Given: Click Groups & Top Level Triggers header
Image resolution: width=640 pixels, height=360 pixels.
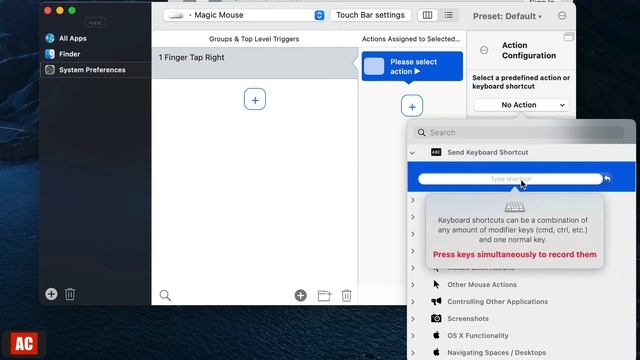Looking at the screenshot, I should (254, 39).
